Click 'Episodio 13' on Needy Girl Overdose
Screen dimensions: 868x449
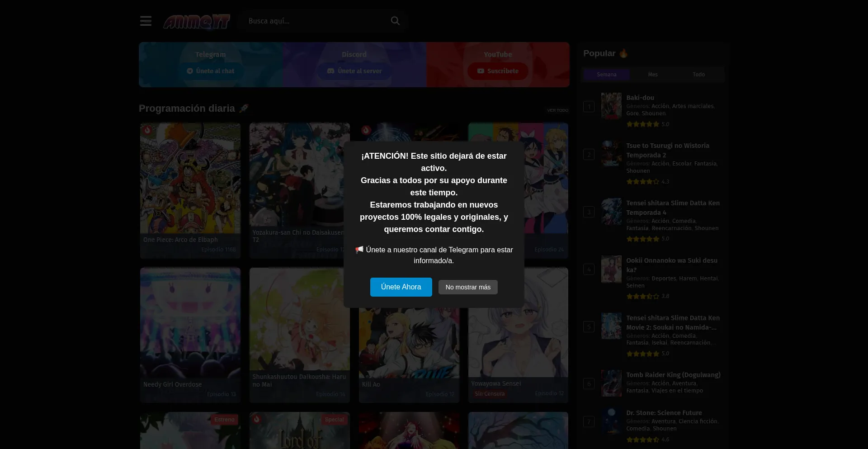(x=222, y=394)
